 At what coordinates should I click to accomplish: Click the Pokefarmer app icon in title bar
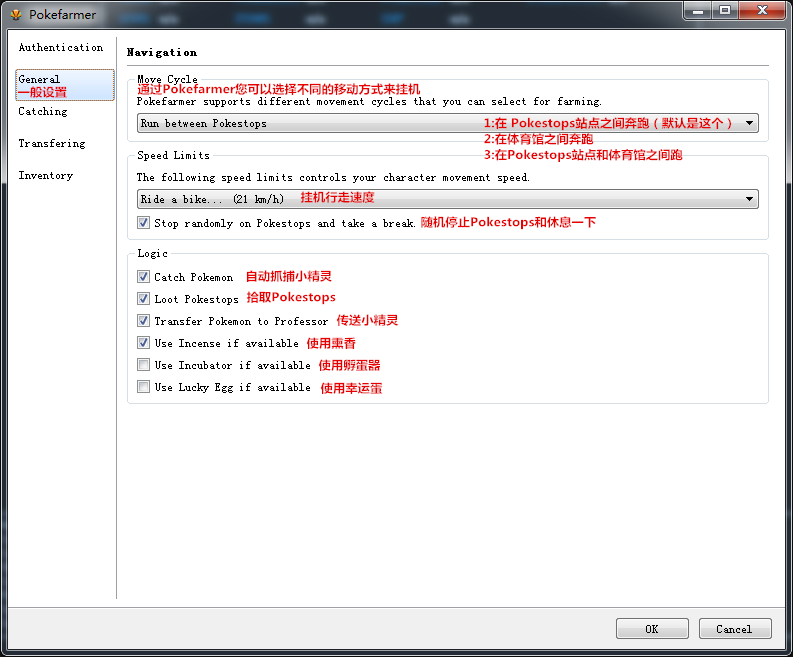(16, 15)
